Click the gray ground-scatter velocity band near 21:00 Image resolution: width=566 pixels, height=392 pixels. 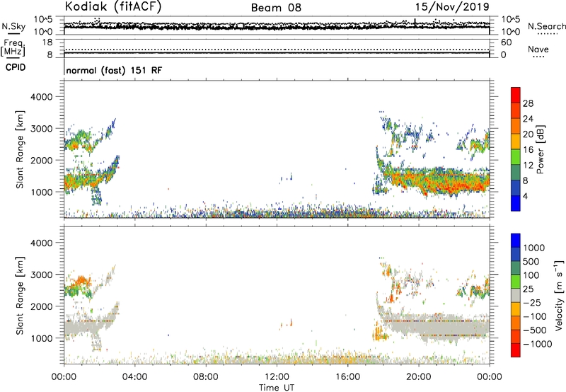tap(437, 328)
